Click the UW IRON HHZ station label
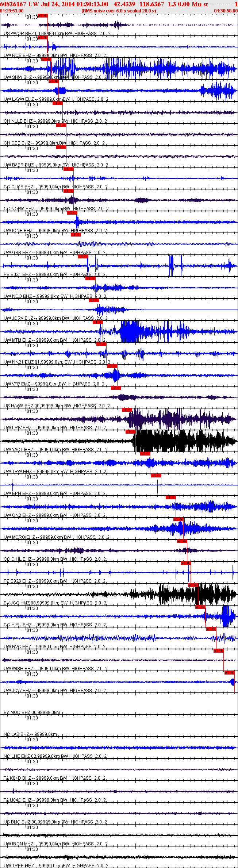238x868 pixels. tap(55, 844)
